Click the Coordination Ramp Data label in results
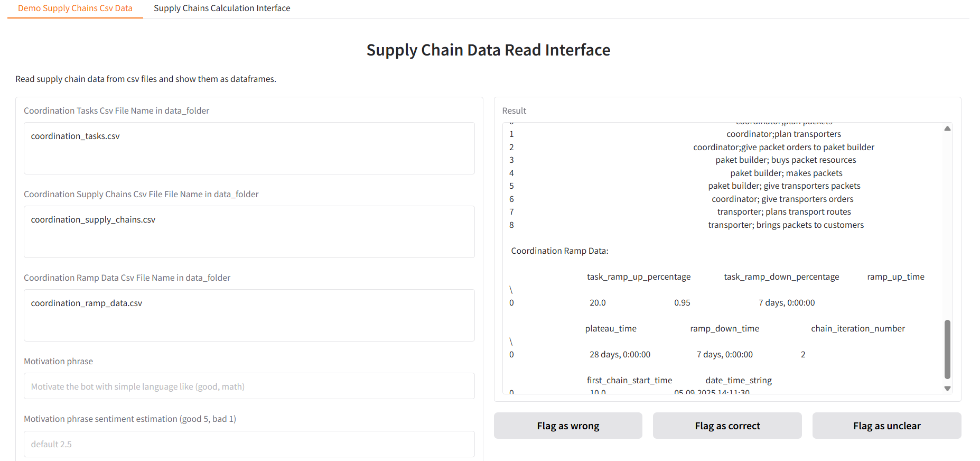Screen dimensions: 980x461 pos(559,251)
